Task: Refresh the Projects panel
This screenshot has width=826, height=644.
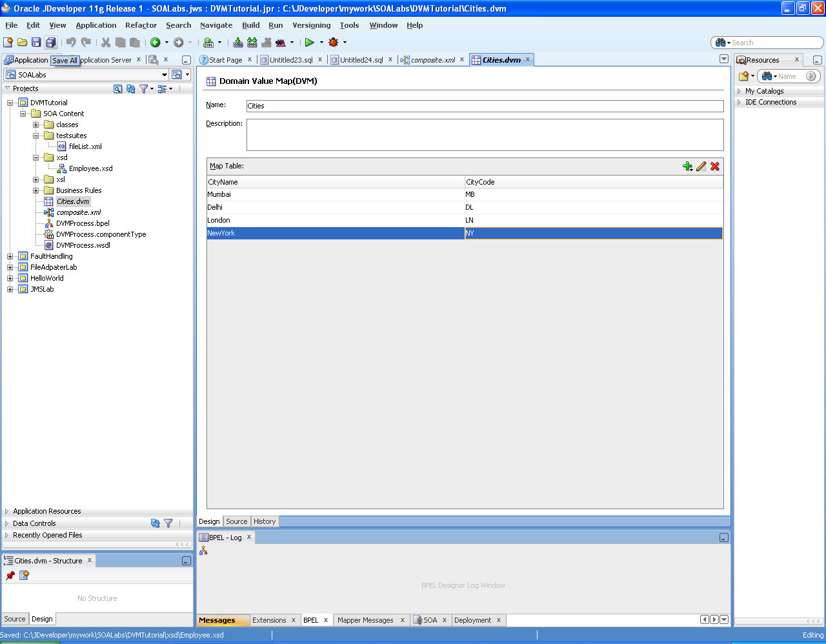Action: click(x=130, y=88)
